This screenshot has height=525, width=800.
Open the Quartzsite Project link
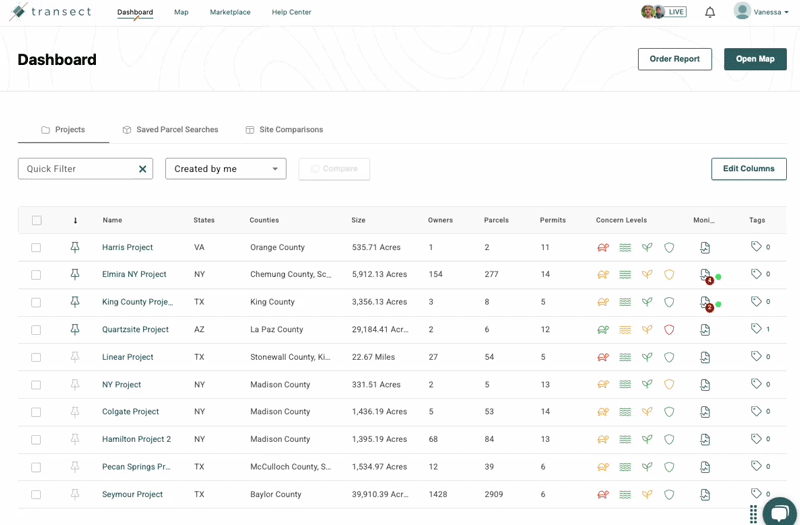pos(135,330)
